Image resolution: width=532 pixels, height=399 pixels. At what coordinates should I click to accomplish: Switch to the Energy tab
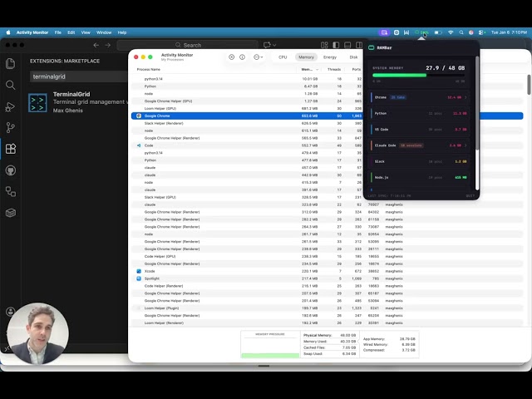click(x=330, y=57)
